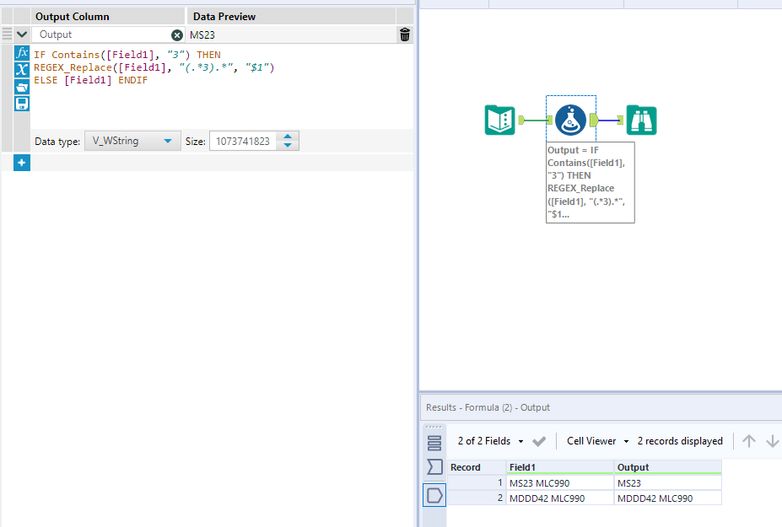Open the fx functions list
The height and width of the screenshot is (527, 782).
(21, 53)
